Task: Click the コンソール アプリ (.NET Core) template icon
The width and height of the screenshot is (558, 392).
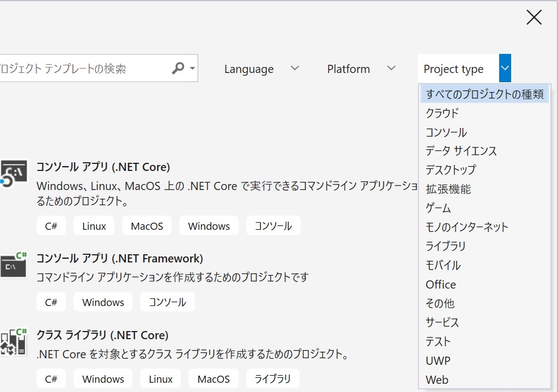Action: click(x=14, y=174)
